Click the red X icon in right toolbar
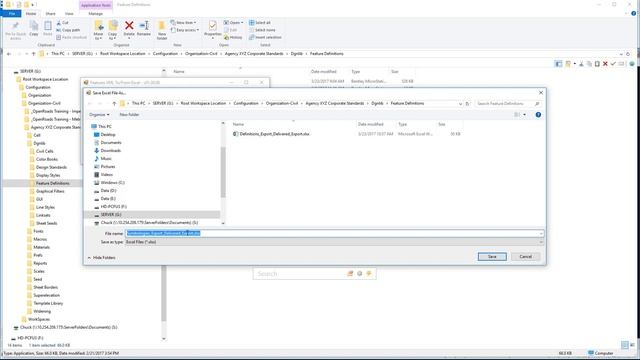Image resolution: width=640 pixels, height=360 pixels. [605, 64]
